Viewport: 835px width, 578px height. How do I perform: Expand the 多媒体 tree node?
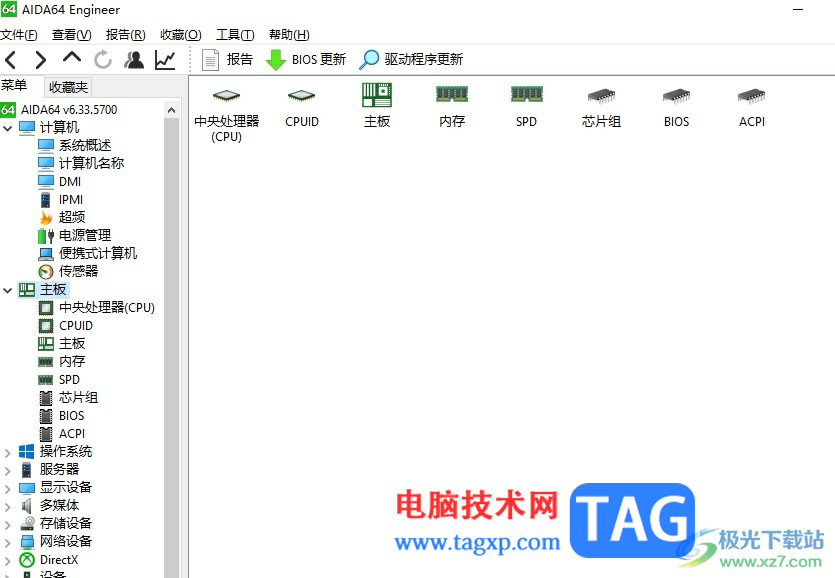click(7, 507)
